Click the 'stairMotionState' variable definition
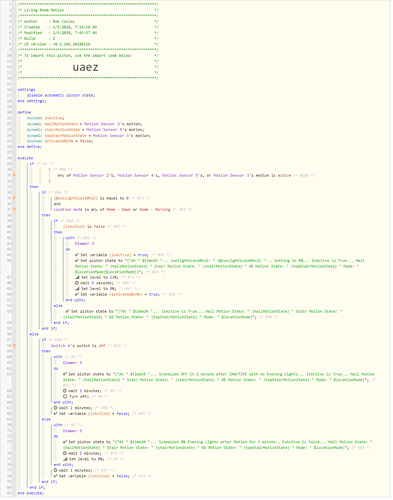Viewport: 393px width, 500px height. [85, 129]
